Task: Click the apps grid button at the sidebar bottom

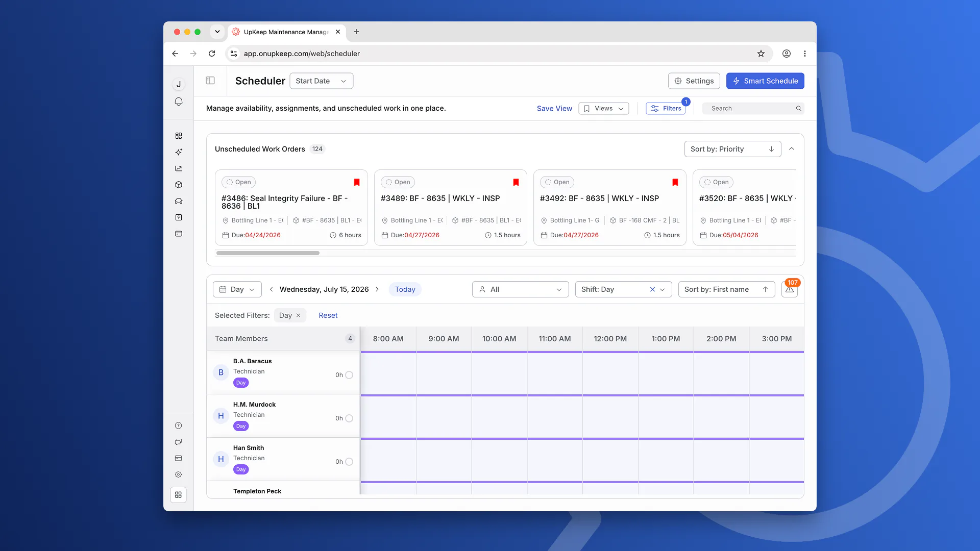Action: pyautogui.click(x=178, y=495)
